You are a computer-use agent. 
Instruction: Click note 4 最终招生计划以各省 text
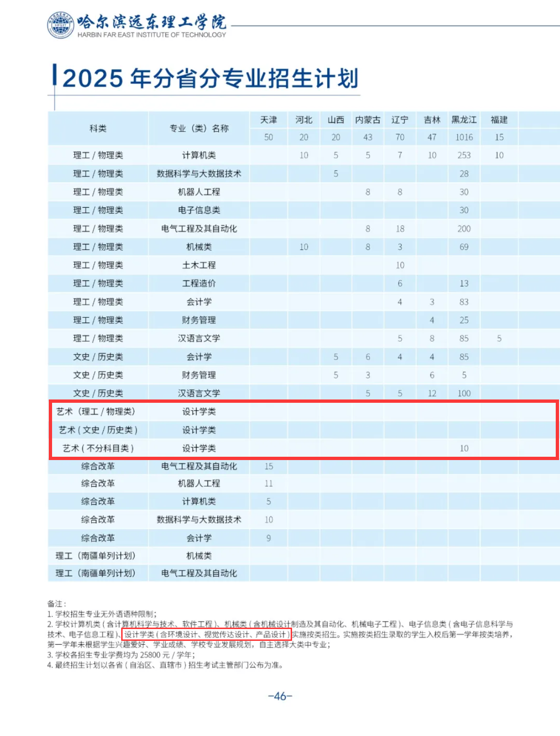166,665
